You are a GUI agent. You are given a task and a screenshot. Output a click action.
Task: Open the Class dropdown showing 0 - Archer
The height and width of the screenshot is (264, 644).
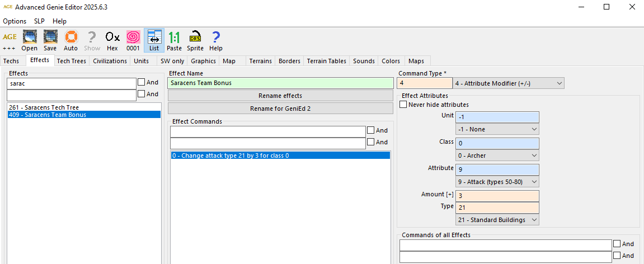[x=497, y=155]
